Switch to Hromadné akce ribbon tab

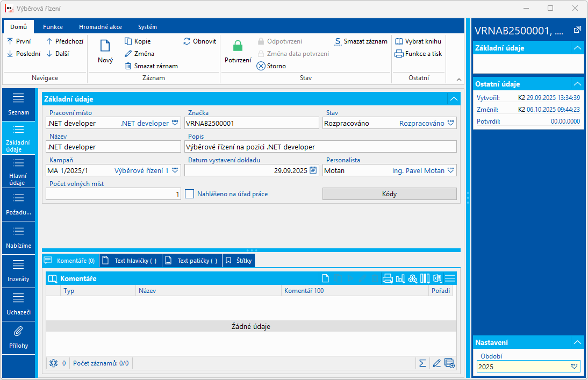(x=101, y=27)
